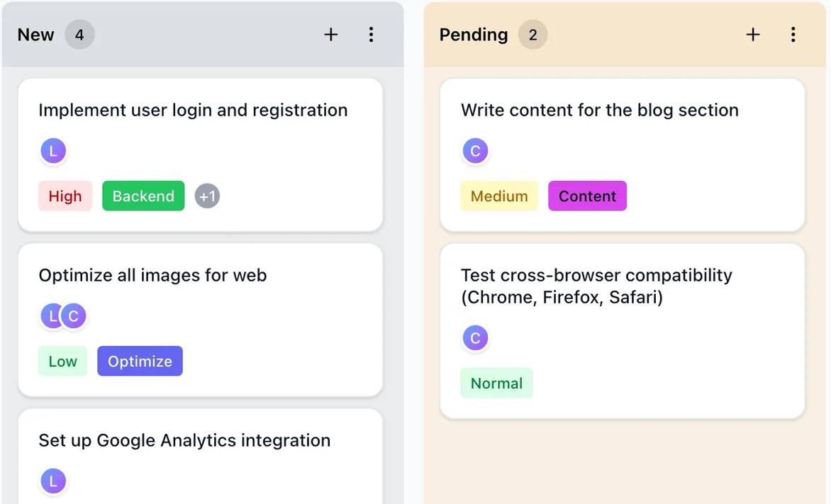This screenshot has height=504, width=831.
Task: Click the Backend tag
Action: [144, 196]
